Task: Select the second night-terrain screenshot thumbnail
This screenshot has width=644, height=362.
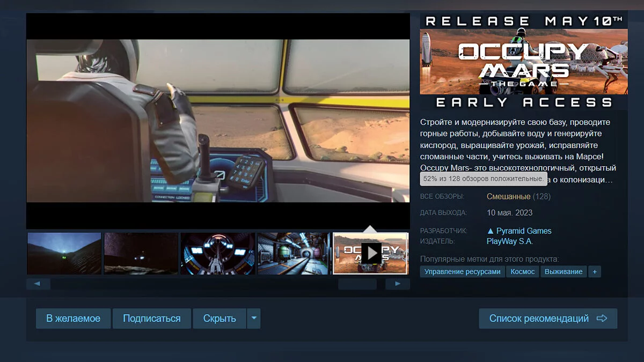Action: (x=141, y=253)
